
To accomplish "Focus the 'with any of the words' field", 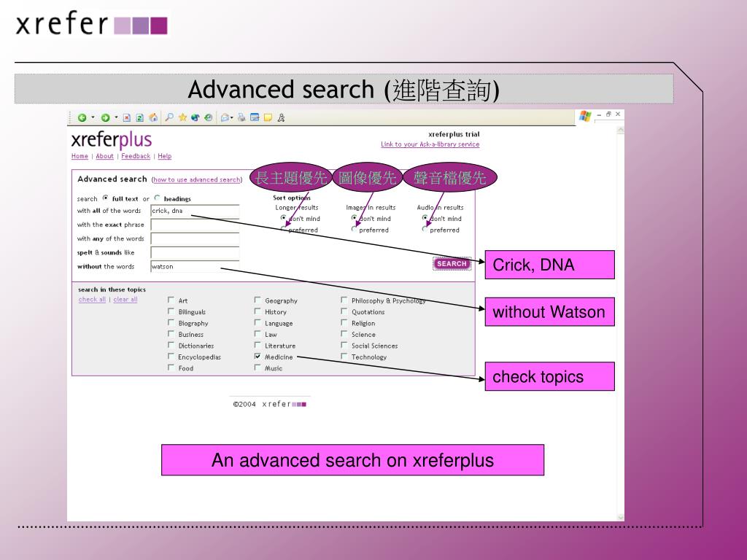I will click(195, 239).
